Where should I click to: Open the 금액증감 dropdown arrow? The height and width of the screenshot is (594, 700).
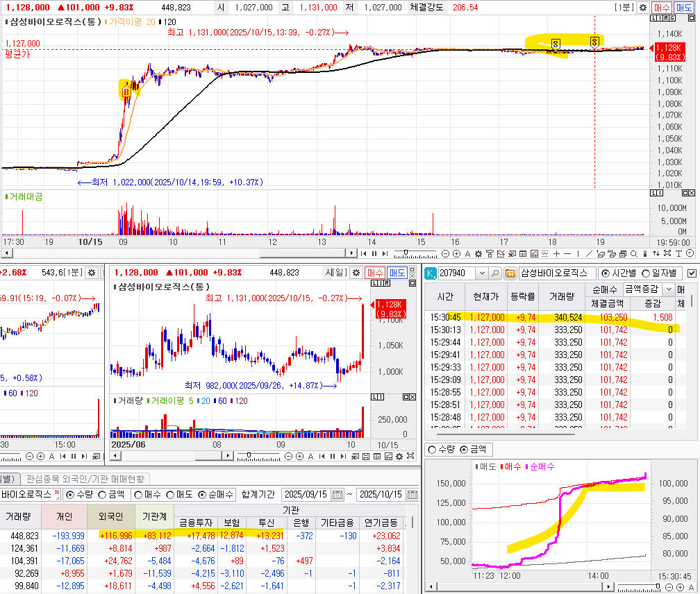(668, 289)
